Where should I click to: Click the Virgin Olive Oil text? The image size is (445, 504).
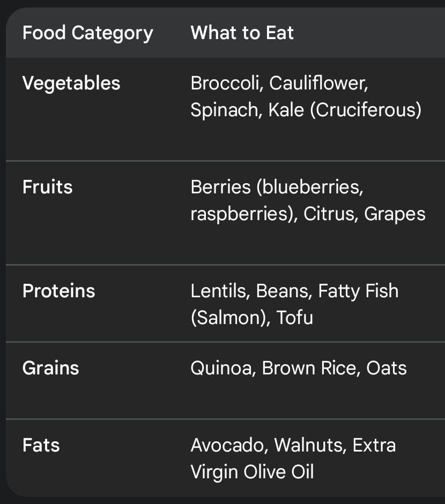[x=252, y=472]
